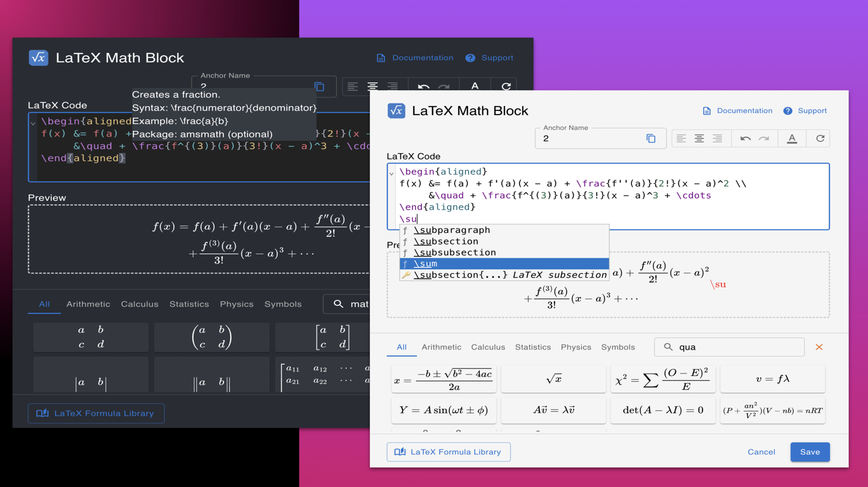The height and width of the screenshot is (487, 868).
Task: Click the Save button
Action: (x=810, y=452)
